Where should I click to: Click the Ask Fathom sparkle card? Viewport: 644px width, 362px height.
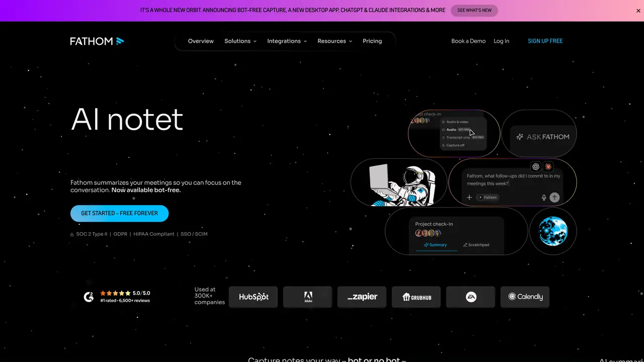539,134
